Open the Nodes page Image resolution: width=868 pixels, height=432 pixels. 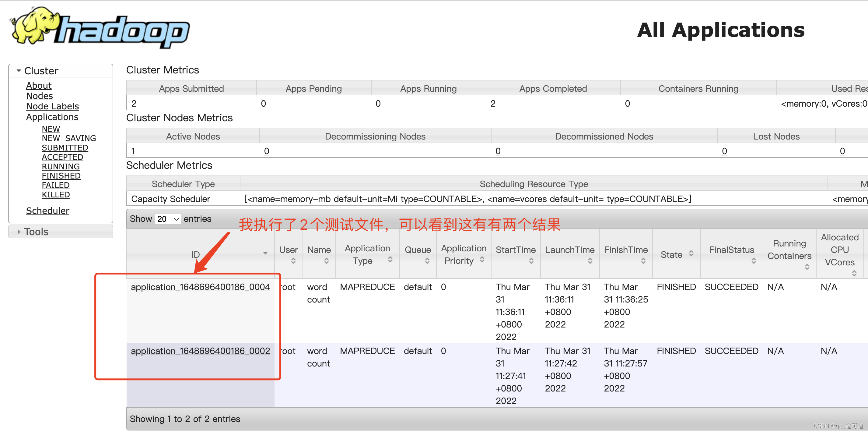click(40, 96)
